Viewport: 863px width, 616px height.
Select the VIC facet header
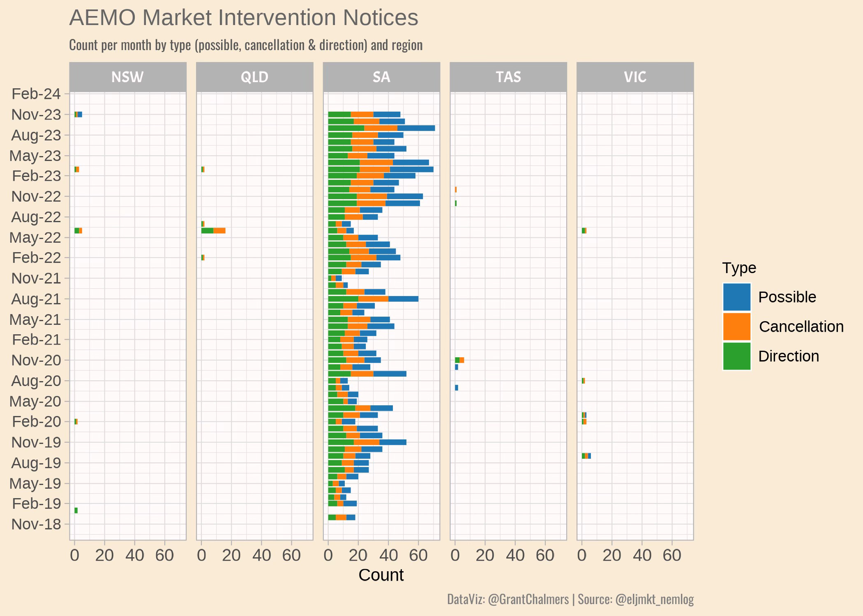coord(635,77)
